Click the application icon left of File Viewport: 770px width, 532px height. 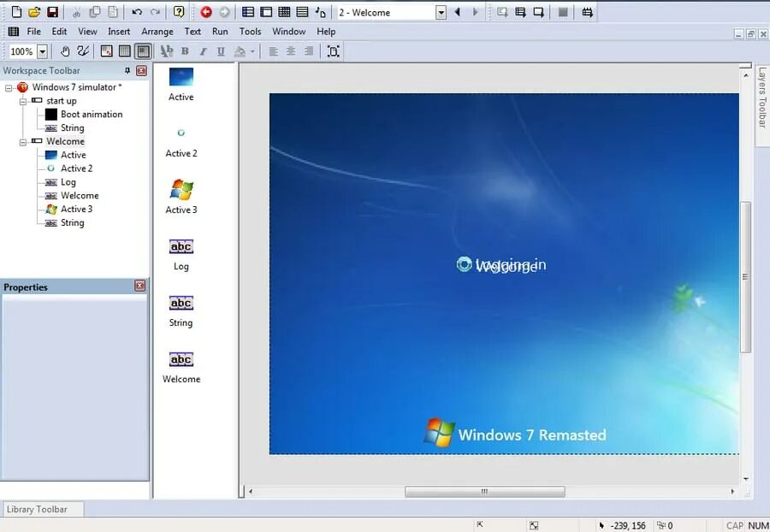pos(13,32)
